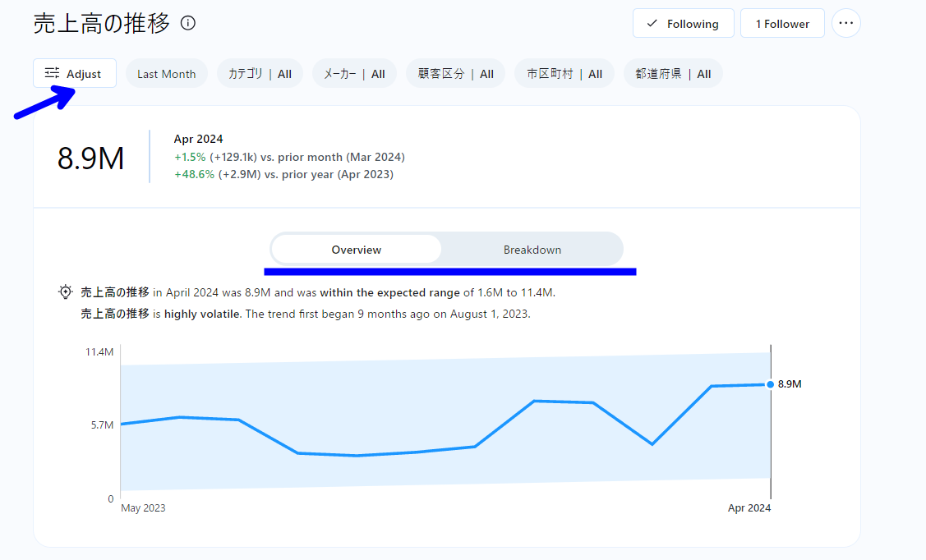Screen dimensions: 926x560
Task: Click the Adjust sliders icon
Action: [53, 74]
